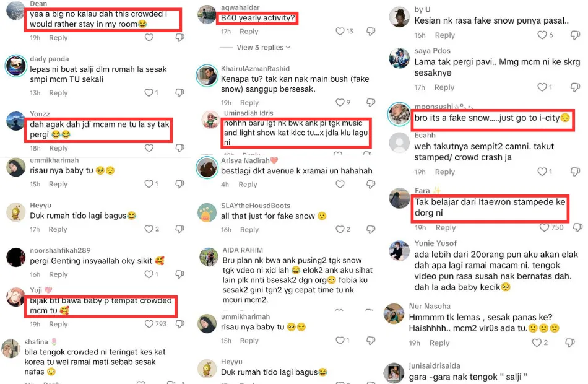The width and height of the screenshot is (588, 384).
Task: Dislike by U's fake snow comment
Action: tap(570, 35)
